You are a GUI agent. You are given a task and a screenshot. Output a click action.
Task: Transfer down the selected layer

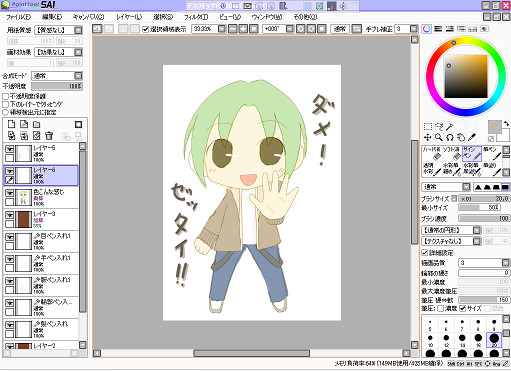(11, 136)
